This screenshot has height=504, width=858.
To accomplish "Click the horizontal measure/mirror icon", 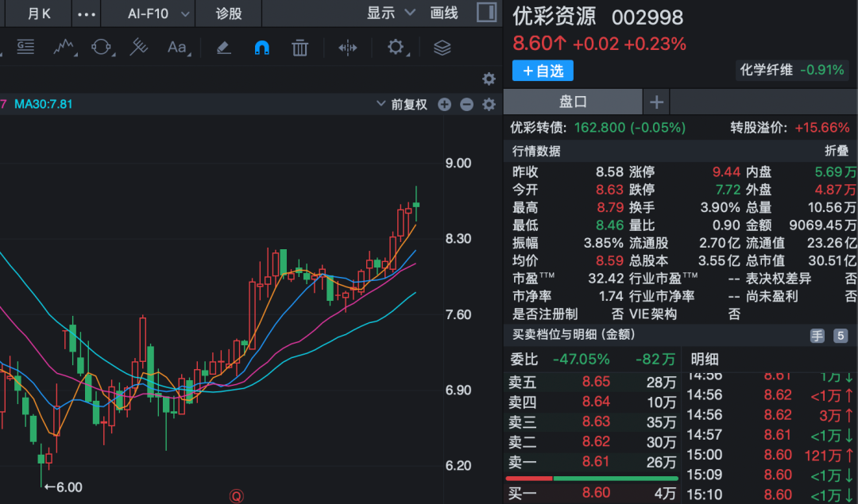I will tap(347, 48).
